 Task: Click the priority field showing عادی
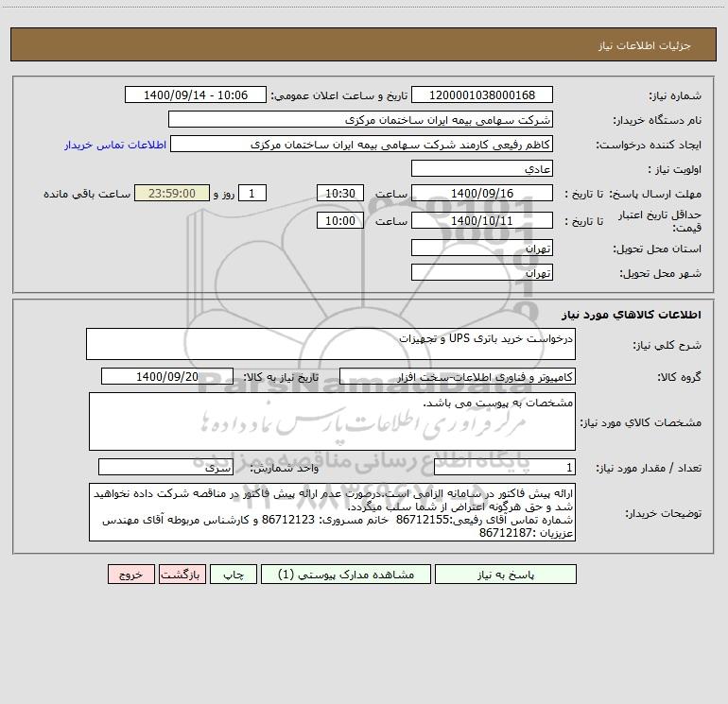(x=482, y=169)
